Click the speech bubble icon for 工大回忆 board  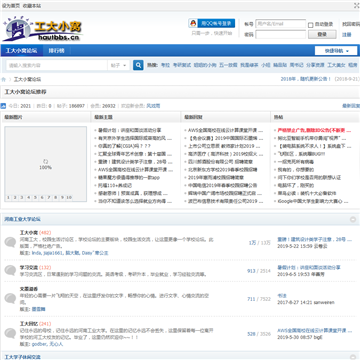[10, 333]
